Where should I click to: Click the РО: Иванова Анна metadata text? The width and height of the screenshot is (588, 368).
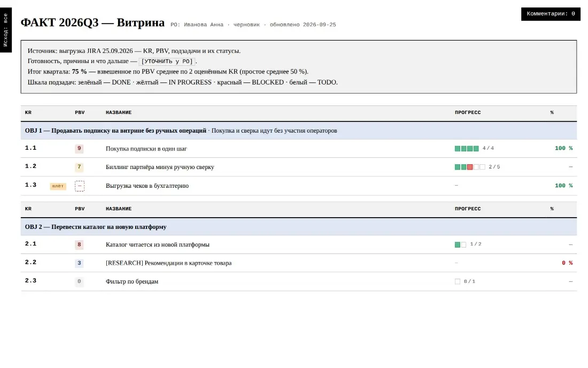pos(197,25)
